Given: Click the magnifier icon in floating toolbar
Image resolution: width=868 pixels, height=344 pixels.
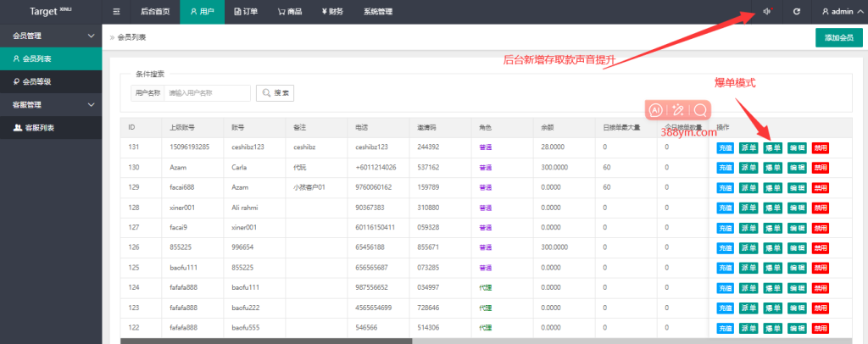Looking at the screenshot, I should tap(700, 110).
